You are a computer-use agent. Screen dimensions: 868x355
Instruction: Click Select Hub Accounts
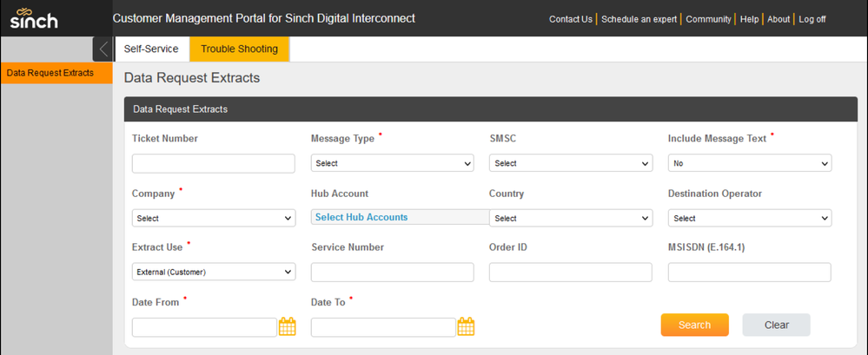(x=361, y=217)
